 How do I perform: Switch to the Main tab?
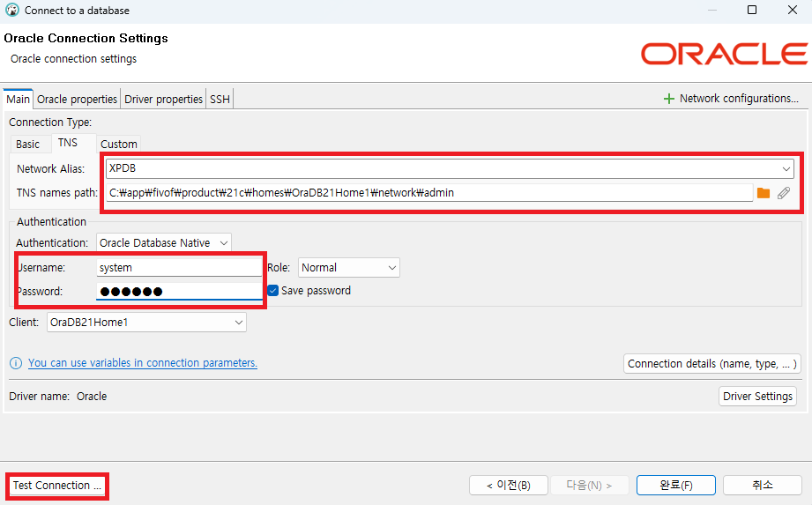tap(19, 99)
